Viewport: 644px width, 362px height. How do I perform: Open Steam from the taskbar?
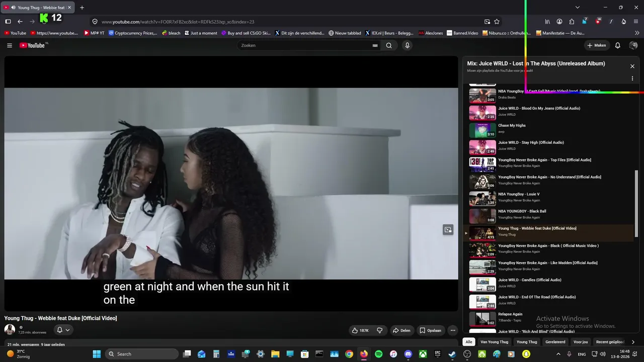(x=452, y=354)
